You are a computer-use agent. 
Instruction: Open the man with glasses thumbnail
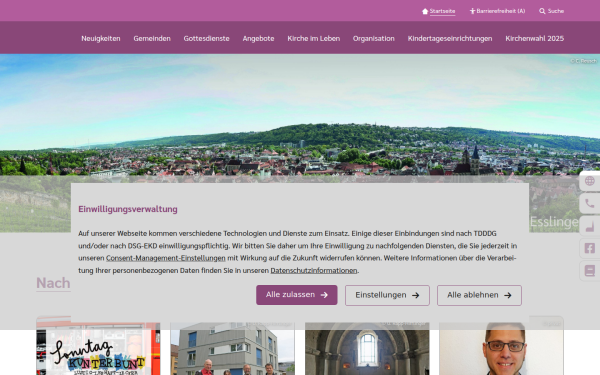501,349
